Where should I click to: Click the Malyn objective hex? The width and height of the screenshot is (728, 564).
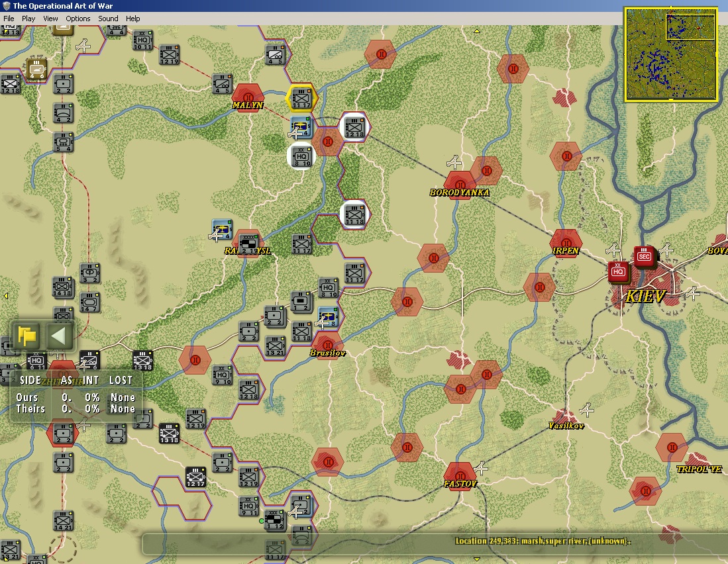click(248, 97)
